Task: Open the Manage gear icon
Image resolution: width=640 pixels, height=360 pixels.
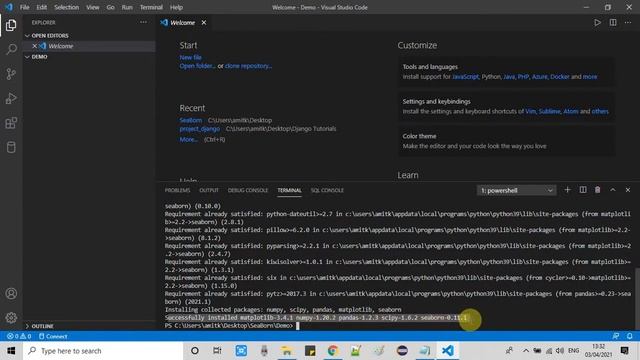Action: click(11, 318)
